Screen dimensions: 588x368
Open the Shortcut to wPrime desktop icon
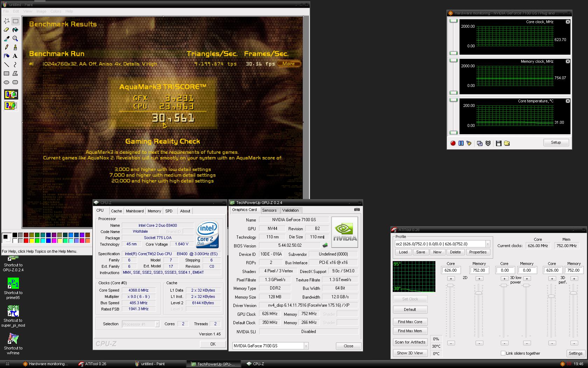pyautogui.click(x=13, y=343)
